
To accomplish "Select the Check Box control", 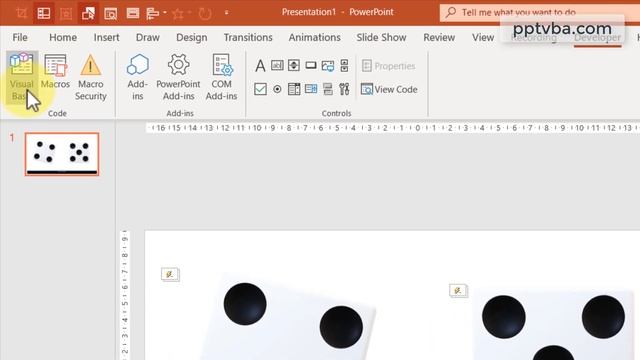I will click(x=260, y=89).
